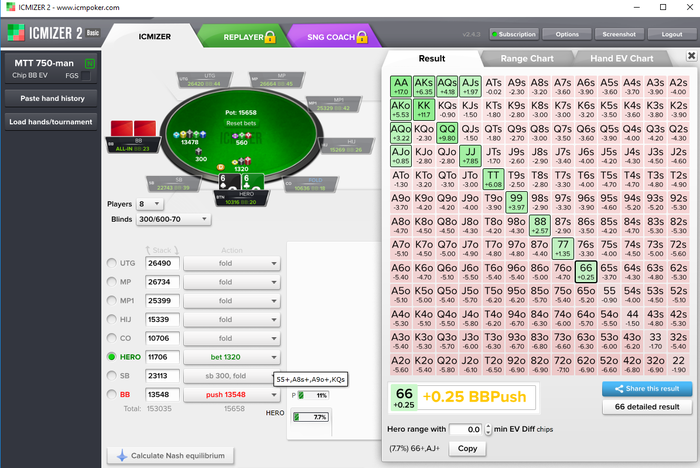Click the SB seat plate on table

pyautogui.click(x=175, y=184)
